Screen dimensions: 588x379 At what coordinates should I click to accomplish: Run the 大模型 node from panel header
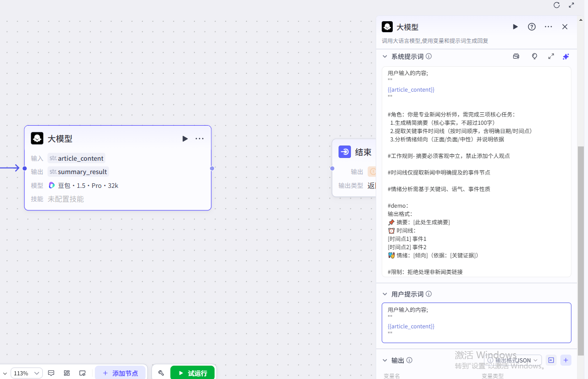(515, 27)
